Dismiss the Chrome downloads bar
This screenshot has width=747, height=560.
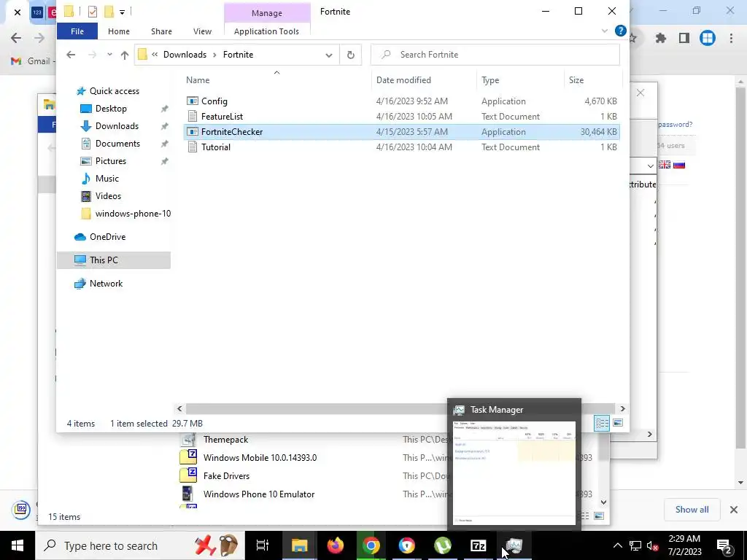pyautogui.click(x=734, y=510)
